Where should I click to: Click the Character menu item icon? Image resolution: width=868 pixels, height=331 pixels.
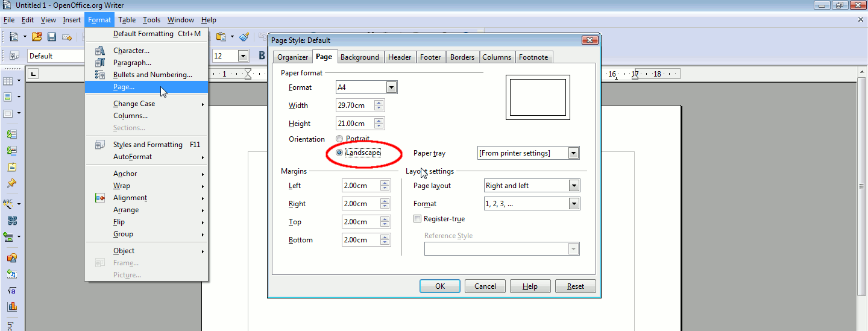coord(100,51)
